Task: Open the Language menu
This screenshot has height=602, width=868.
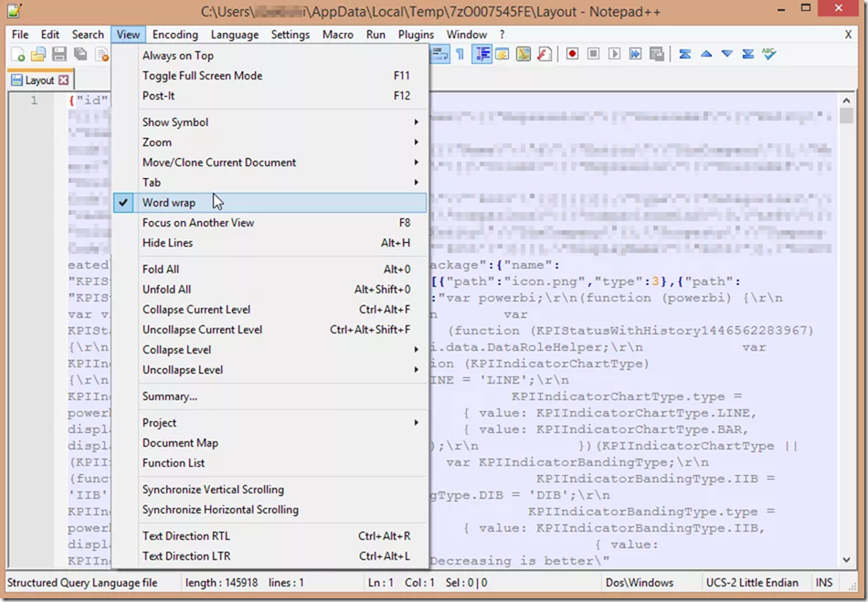Action: 235,35
